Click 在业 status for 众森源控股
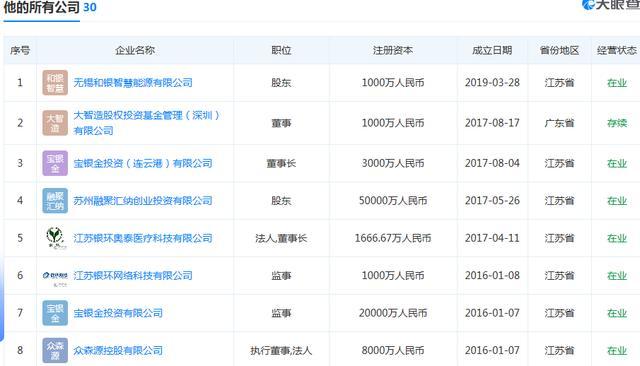The height and width of the screenshot is (366, 640). [617, 350]
